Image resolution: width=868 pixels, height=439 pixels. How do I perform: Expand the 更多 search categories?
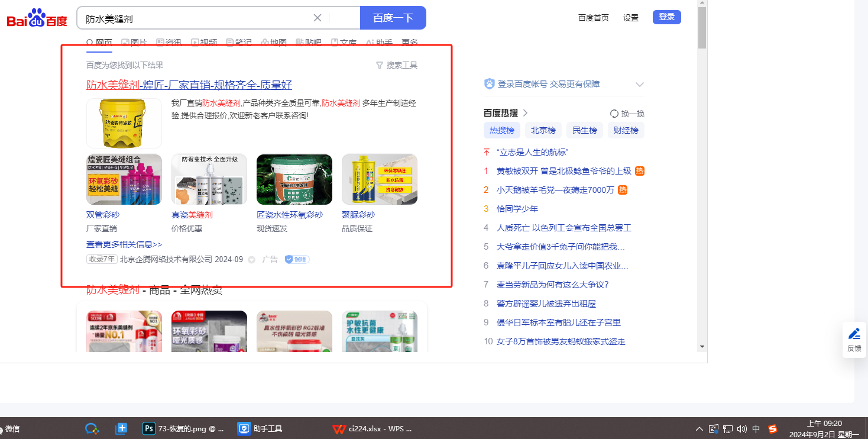[x=410, y=43]
